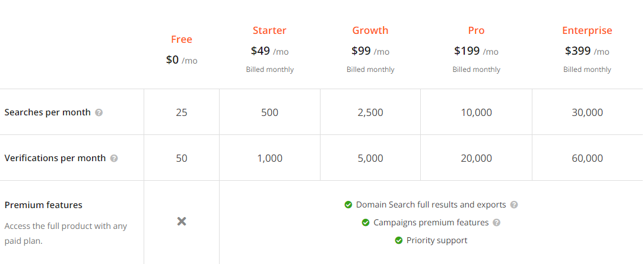Click the Premium features row label

point(43,205)
